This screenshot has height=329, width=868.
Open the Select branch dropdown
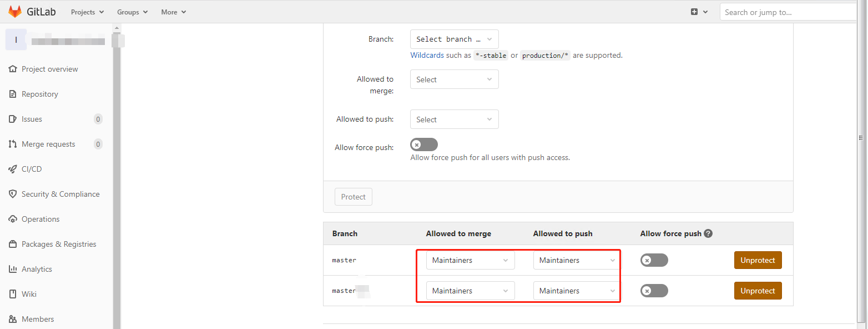click(x=454, y=39)
